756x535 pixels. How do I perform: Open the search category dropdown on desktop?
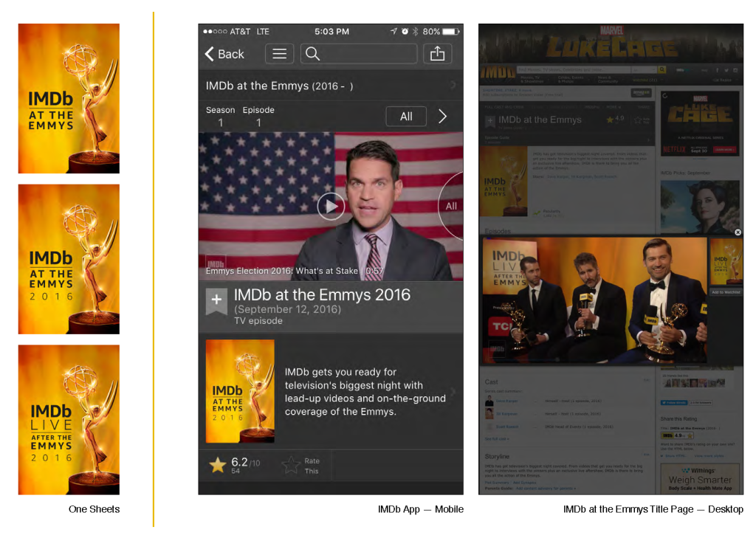tap(643, 70)
